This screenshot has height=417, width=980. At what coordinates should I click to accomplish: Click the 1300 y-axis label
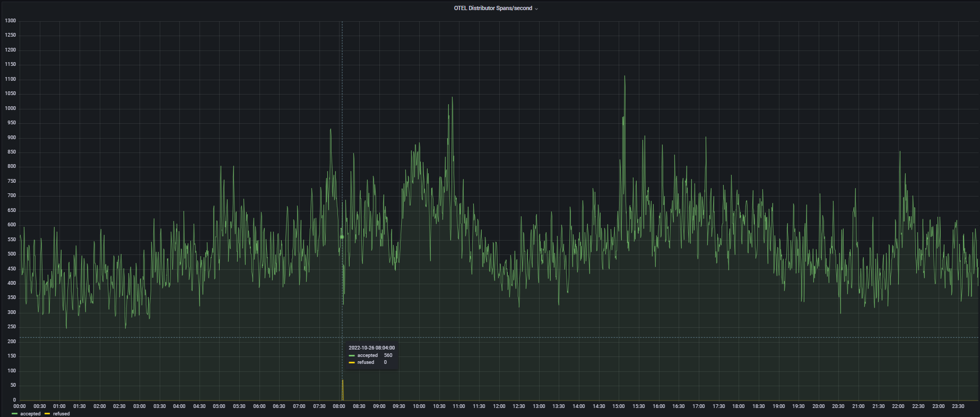pos(11,21)
